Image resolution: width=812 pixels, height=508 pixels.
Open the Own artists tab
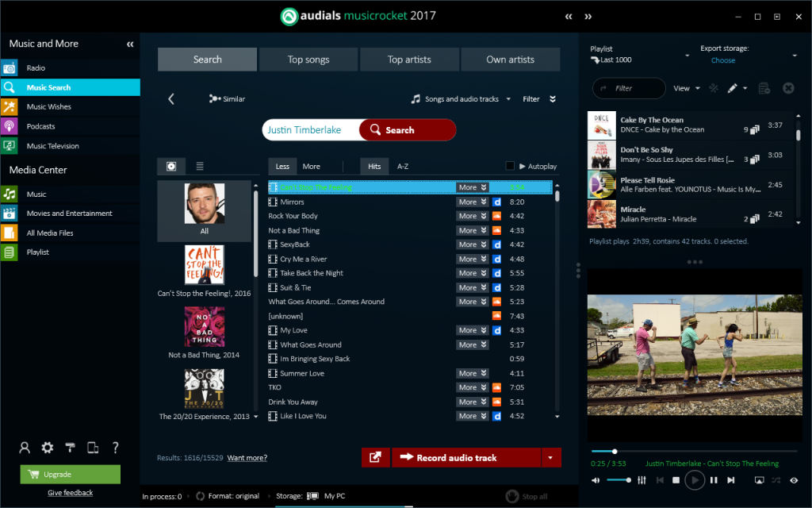(x=511, y=59)
